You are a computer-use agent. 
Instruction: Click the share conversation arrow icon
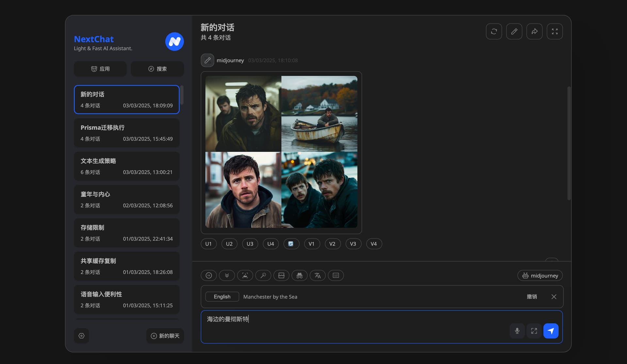(534, 31)
